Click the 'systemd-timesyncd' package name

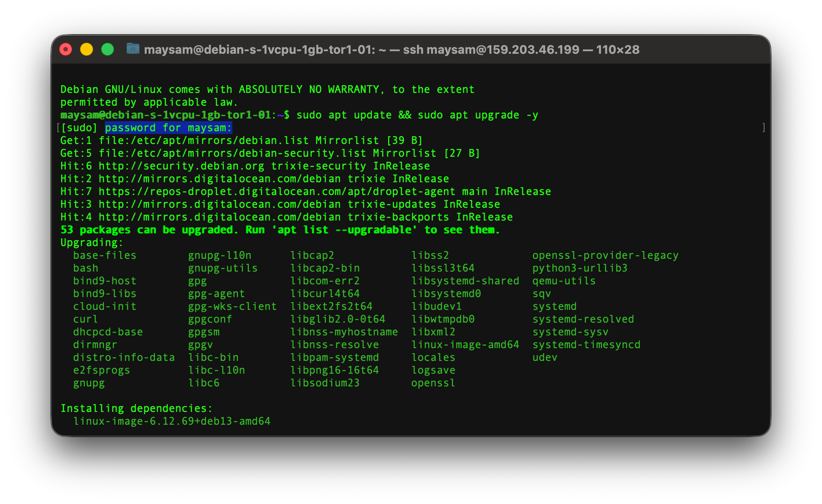pos(586,345)
